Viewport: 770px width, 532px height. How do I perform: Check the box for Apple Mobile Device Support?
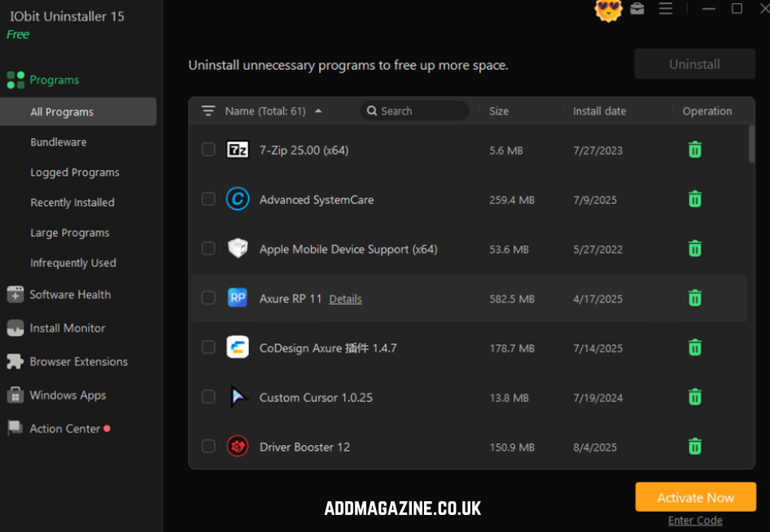208,249
